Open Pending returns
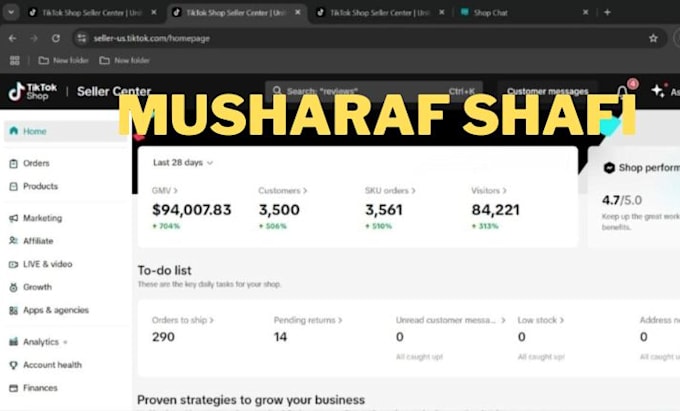Screen dimensions: 680x411 (x=308, y=320)
